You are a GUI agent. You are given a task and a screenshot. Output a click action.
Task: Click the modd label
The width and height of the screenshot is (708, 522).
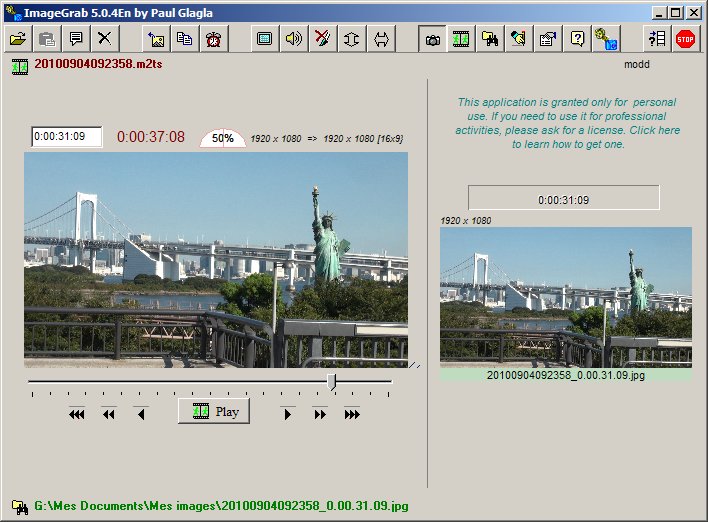(637, 64)
